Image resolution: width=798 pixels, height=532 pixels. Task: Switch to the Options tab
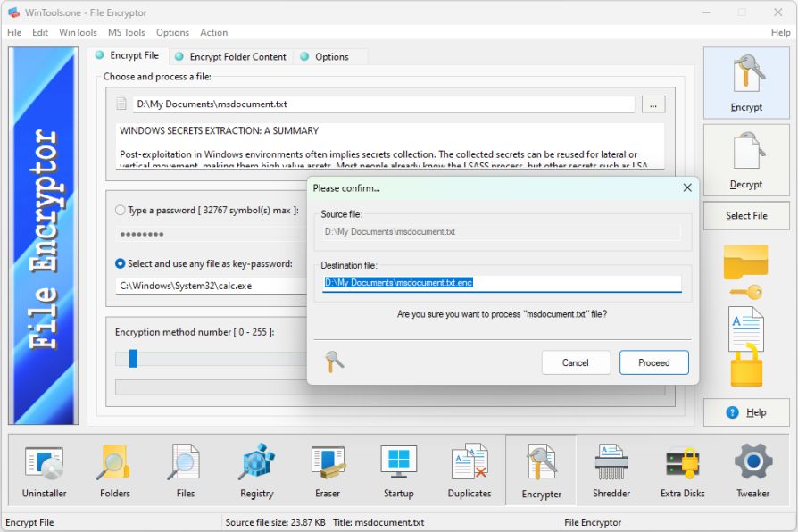(331, 56)
